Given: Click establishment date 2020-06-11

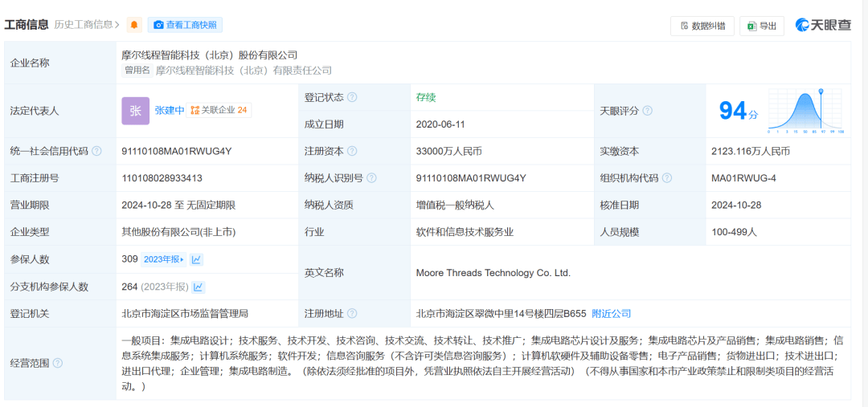Looking at the screenshot, I should pos(440,124).
